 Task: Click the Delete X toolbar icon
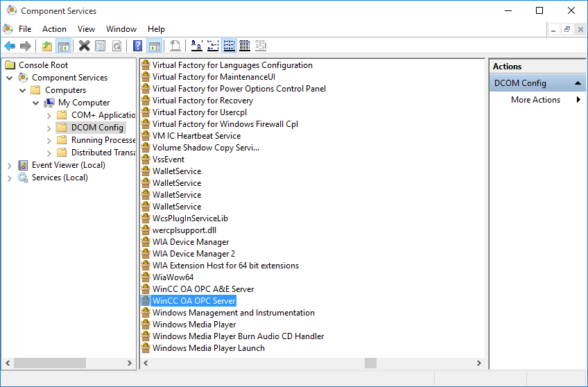(x=84, y=46)
